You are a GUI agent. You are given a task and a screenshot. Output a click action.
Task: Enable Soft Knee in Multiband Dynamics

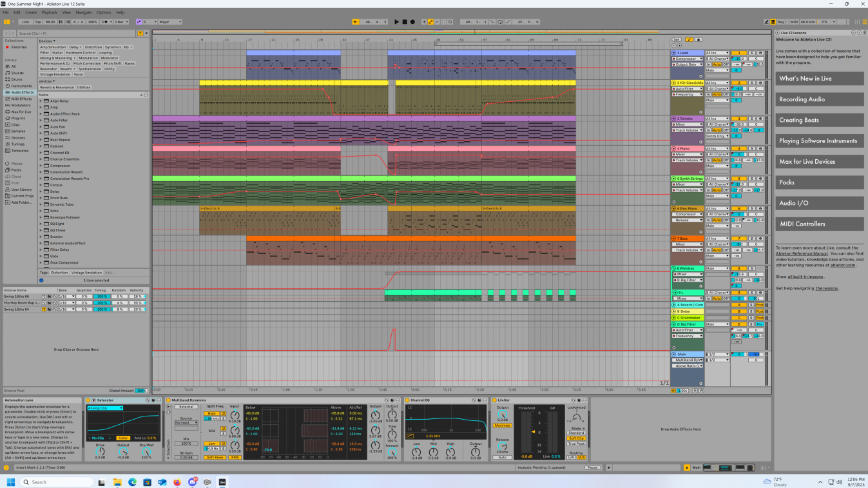coord(215,457)
